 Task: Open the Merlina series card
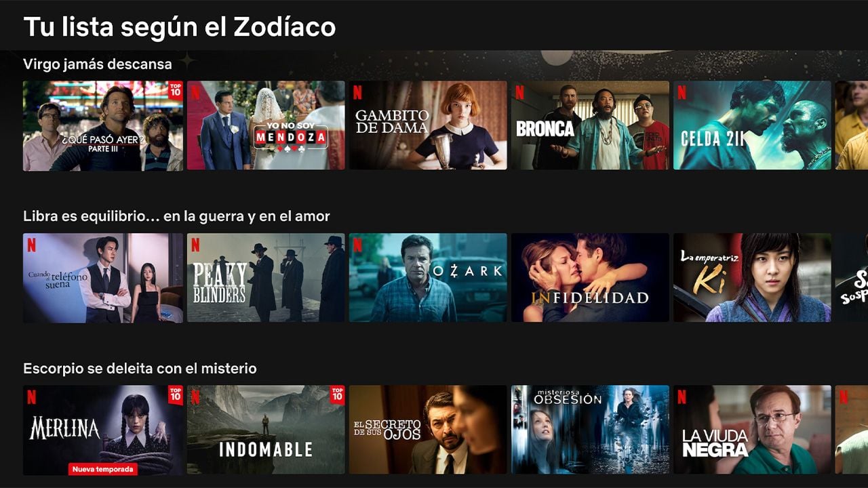(x=103, y=430)
